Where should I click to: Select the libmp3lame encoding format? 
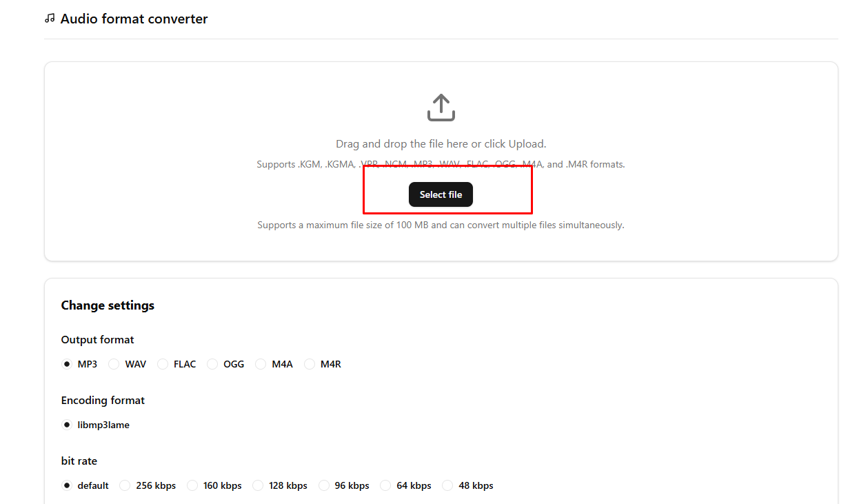pyautogui.click(x=67, y=425)
